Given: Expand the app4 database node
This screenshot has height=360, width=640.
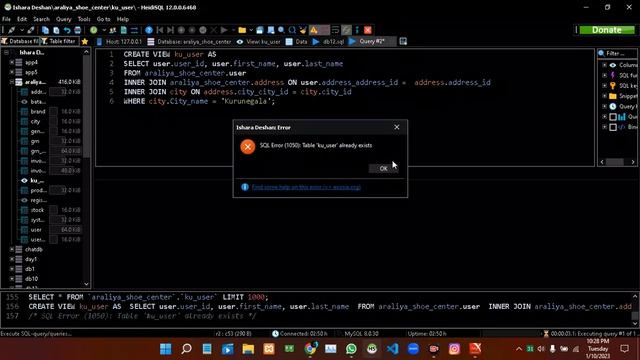Looking at the screenshot, I should point(12,62).
